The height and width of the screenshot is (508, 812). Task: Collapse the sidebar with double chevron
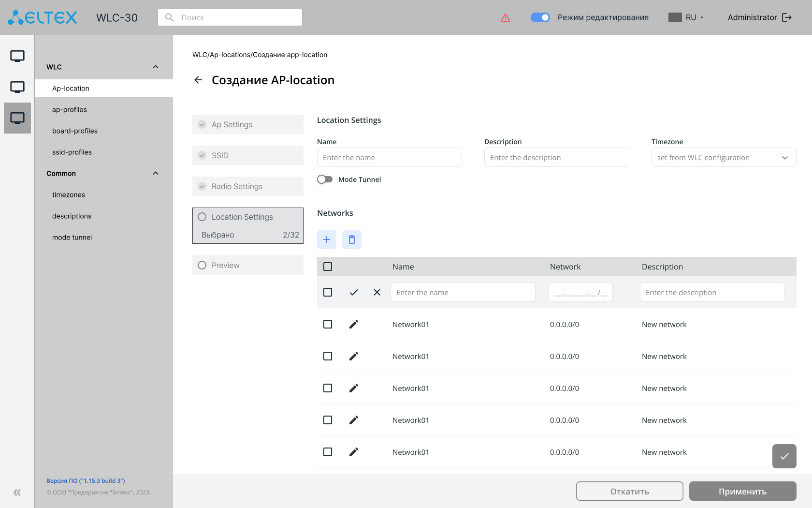point(17,493)
